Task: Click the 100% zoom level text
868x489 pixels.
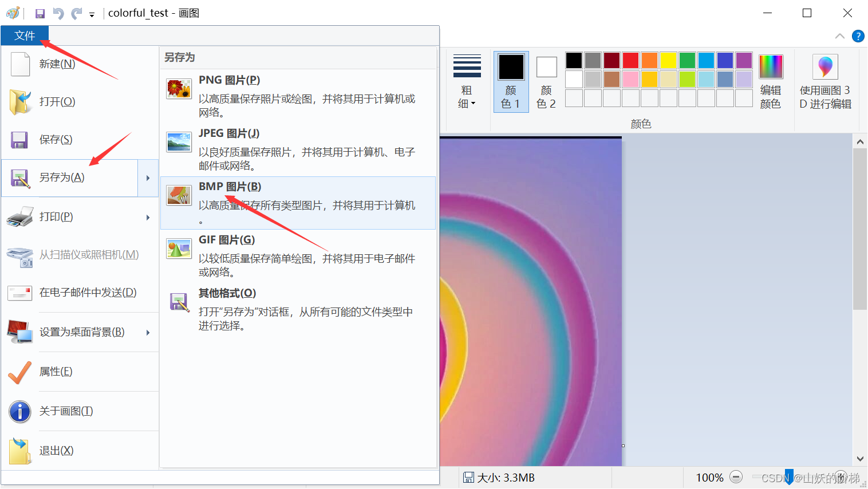Action: pyautogui.click(x=710, y=478)
